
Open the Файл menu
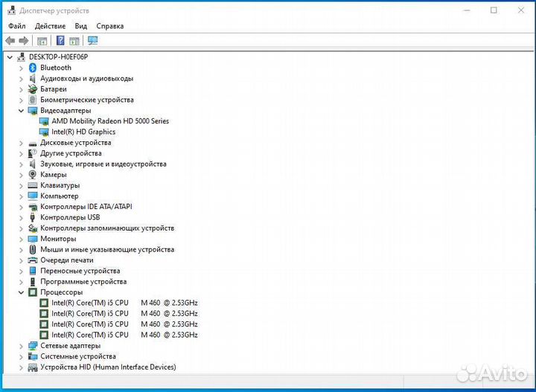click(16, 26)
